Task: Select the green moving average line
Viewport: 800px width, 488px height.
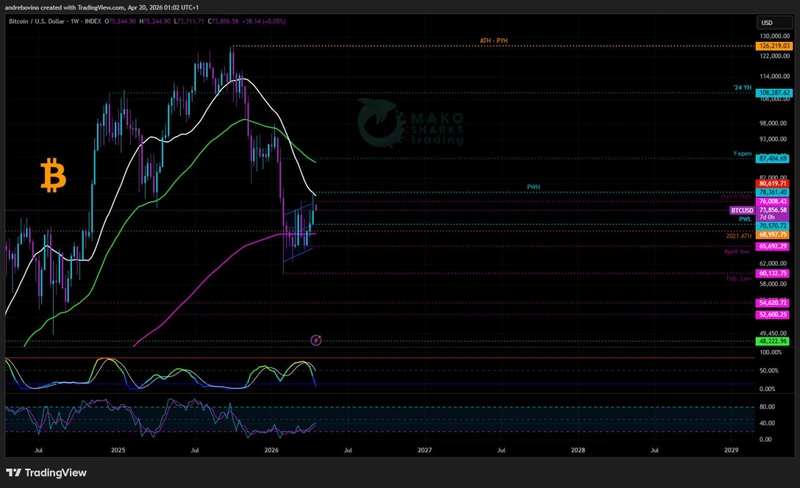Action: 200,152
